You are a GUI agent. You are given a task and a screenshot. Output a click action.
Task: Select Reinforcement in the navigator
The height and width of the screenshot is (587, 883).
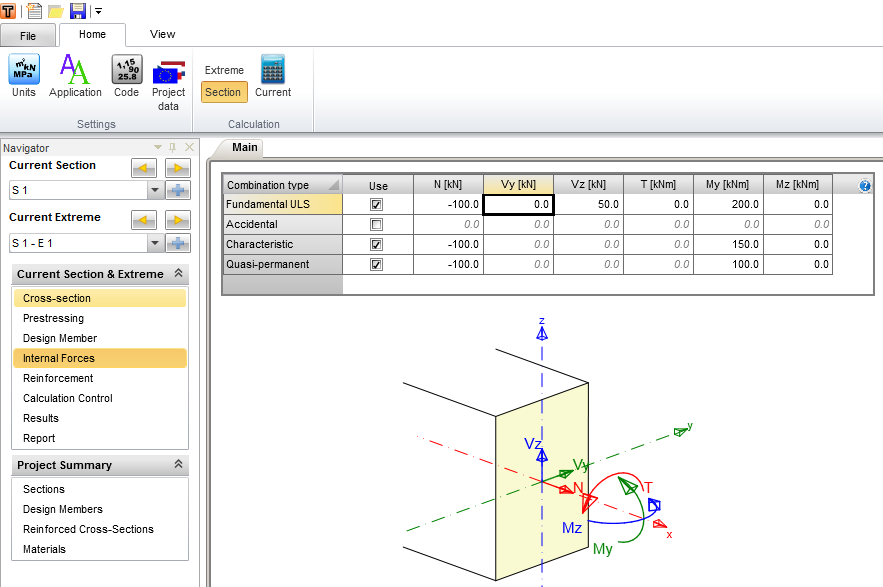(58, 378)
